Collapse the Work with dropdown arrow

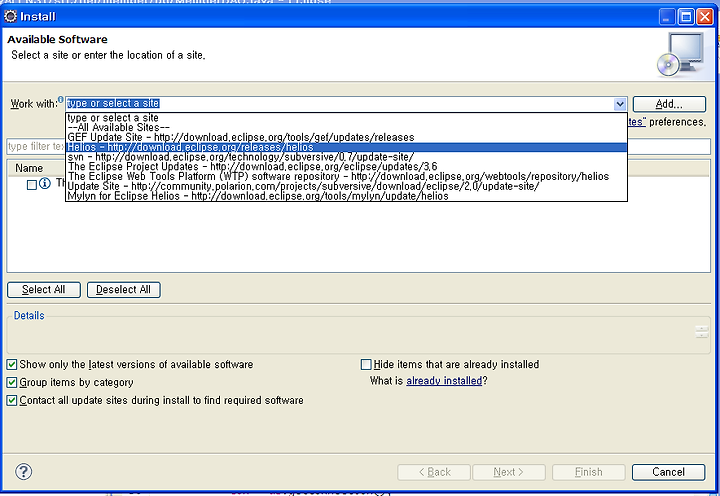[x=620, y=104]
